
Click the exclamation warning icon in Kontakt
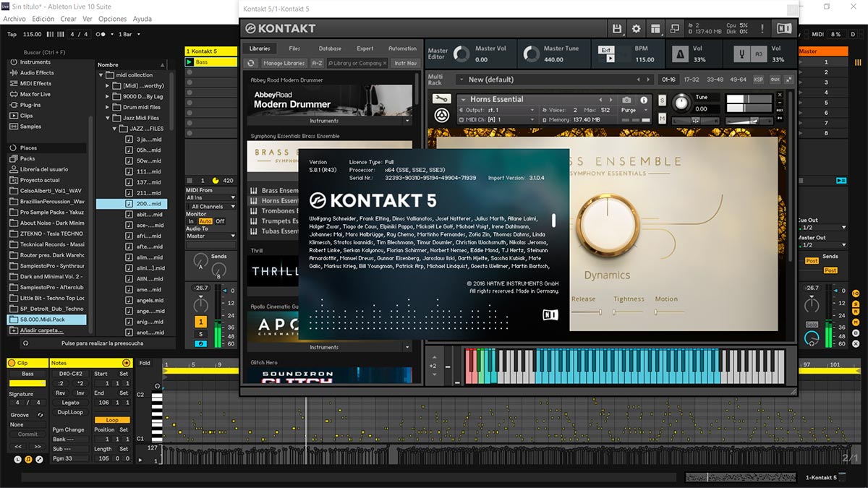pos(763,28)
